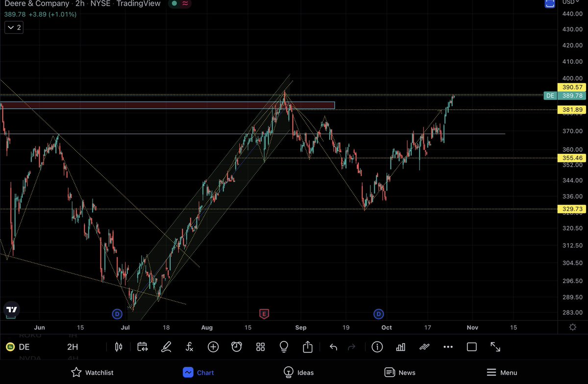Create an alert with the alarm clock icon
The height and width of the screenshot is (384, 588).
[237, 347]
